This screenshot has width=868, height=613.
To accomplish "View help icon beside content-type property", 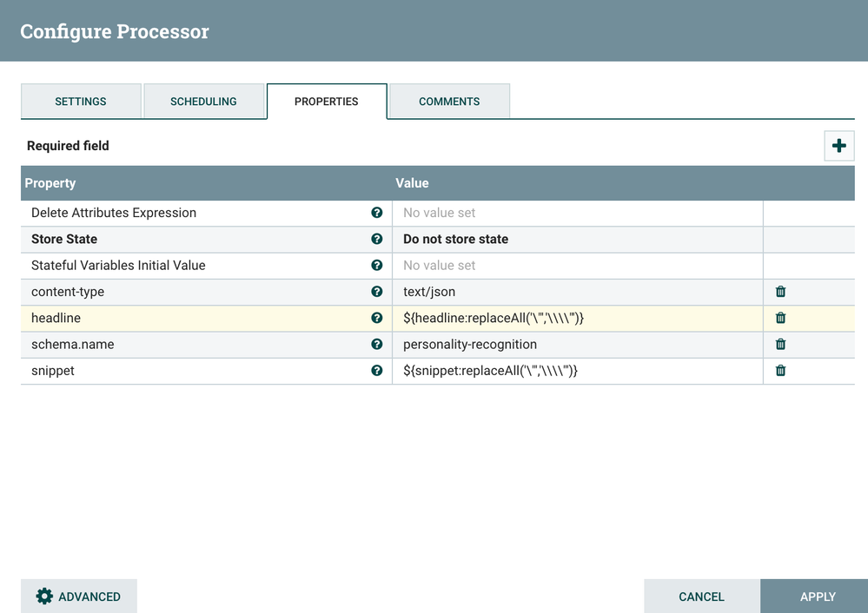I will pos(377,292).
